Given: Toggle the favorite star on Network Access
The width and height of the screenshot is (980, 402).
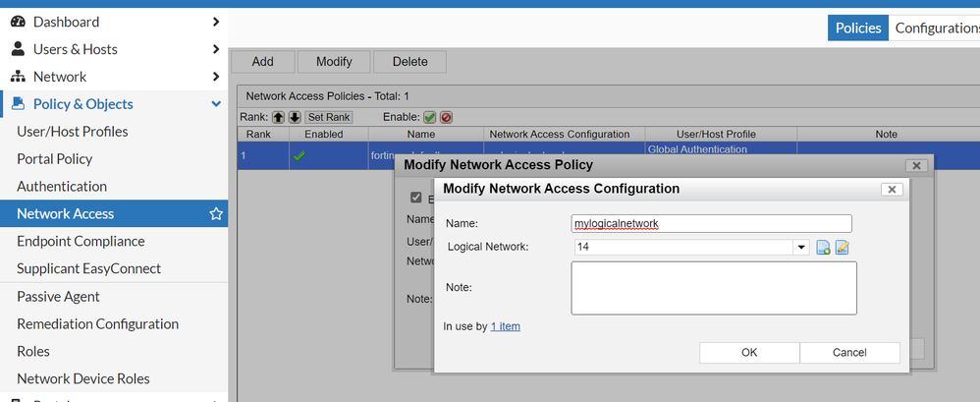Looking at the screenshot, I should [x=216, y=214].
